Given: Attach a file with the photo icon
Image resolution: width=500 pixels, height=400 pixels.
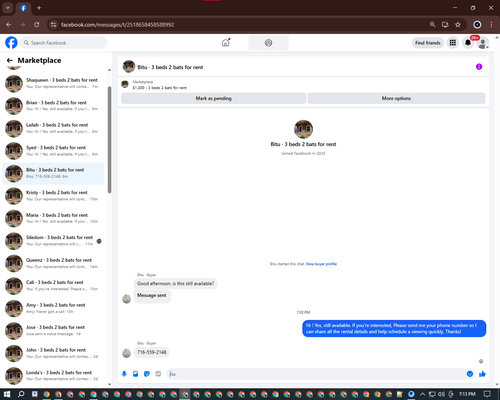Looking at the screenshot, I should pyautogui.click(x=136, y=374).
